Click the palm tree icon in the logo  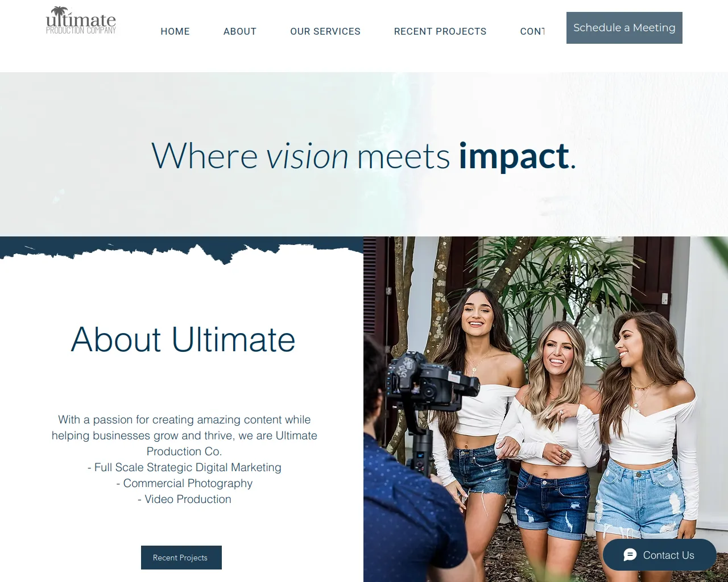[x=59, y=13]
